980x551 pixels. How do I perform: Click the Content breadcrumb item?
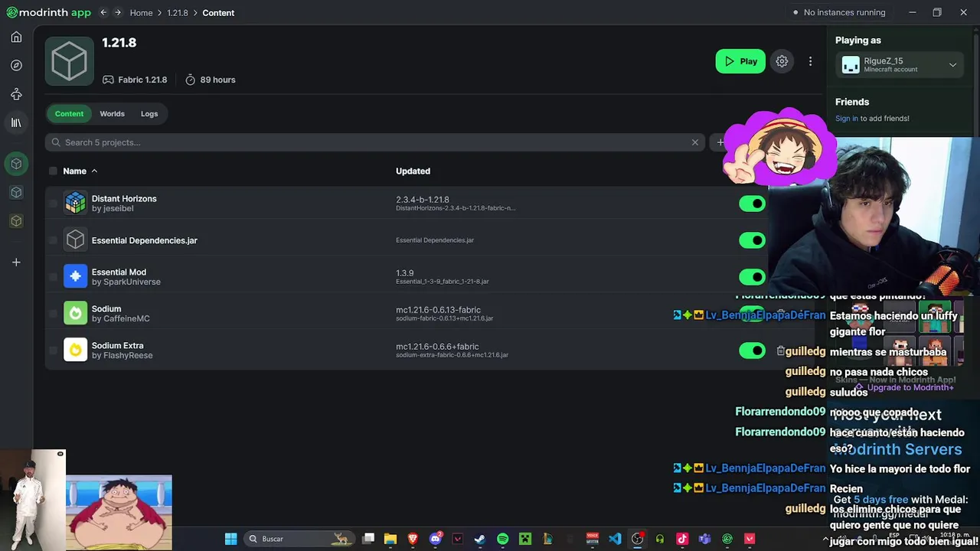point(218,13)
